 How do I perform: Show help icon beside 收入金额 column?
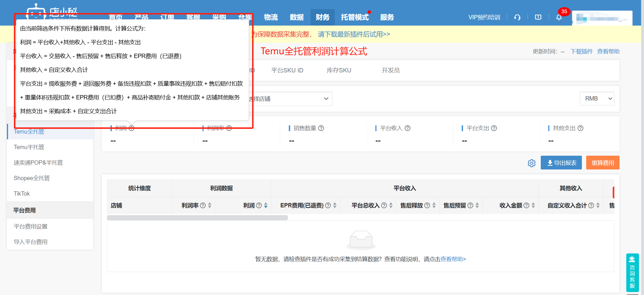[x=526, y=205]
